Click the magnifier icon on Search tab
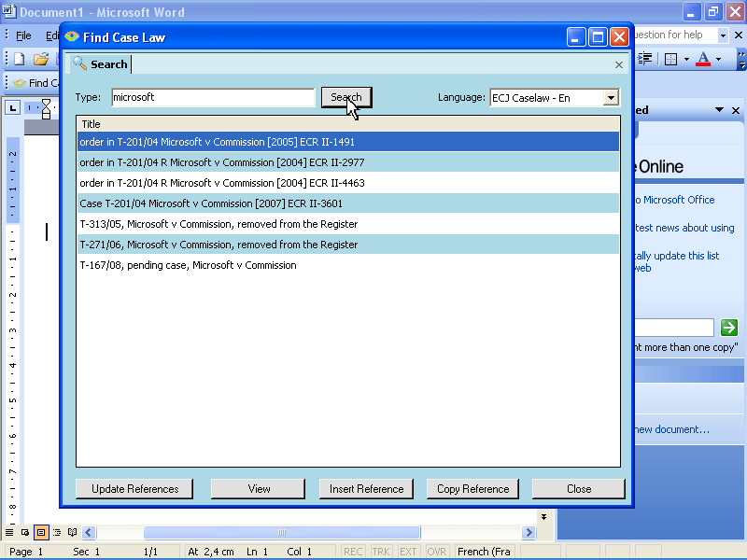The image size is (747, 560). 79,63
